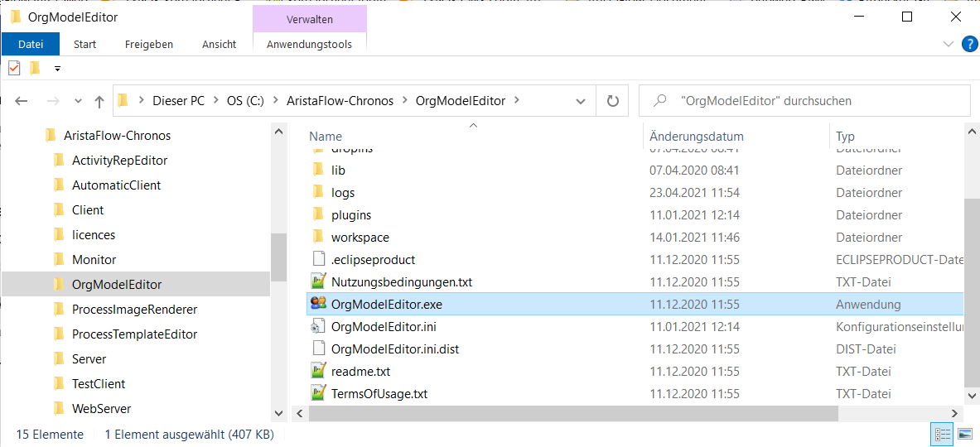Screen dimensions: 980x447
Task: Expand the ribbon with the chevron
Action: click(949, 44)
